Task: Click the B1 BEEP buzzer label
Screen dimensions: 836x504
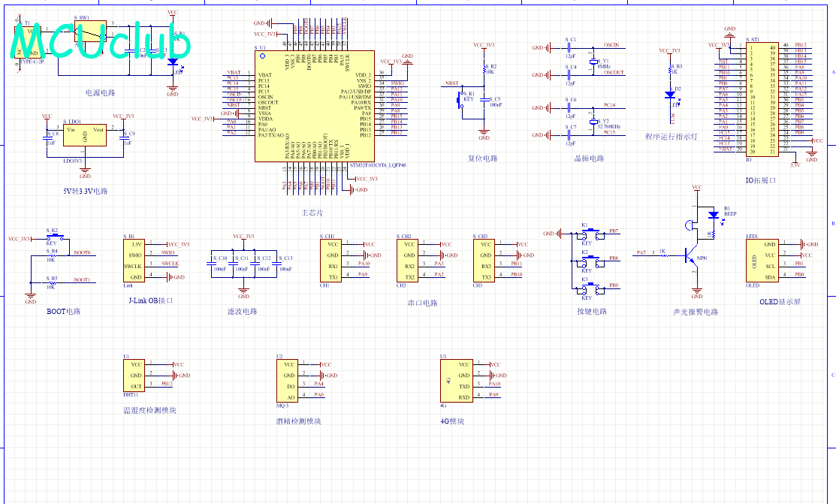Action: pyautogui.click(x=730, y=211)
